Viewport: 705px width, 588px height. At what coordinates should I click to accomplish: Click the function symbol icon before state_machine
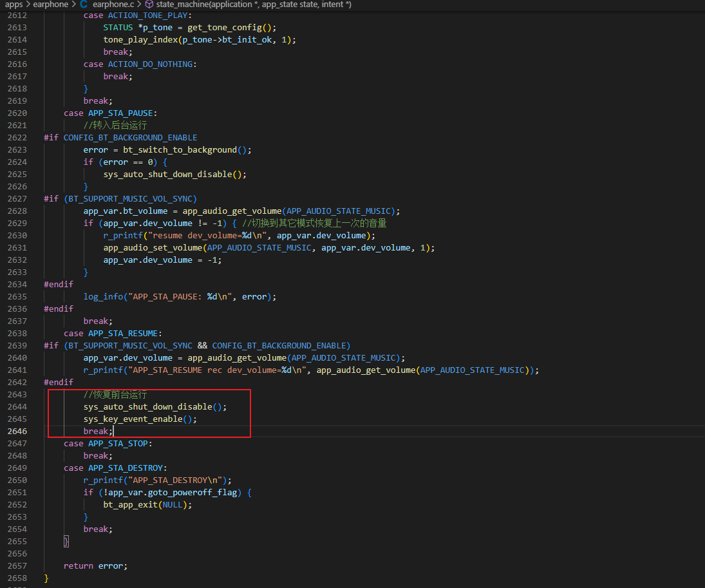(149, 5)
